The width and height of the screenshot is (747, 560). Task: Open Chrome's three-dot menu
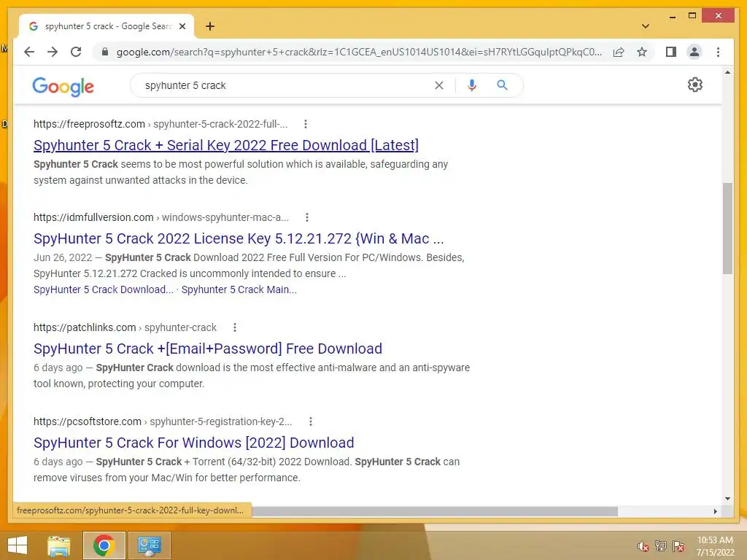(718, 52)
